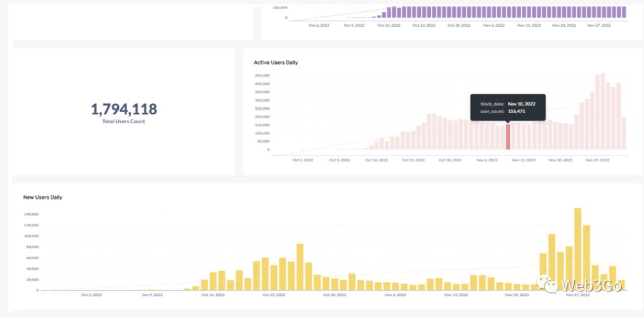Select the tallest pink bar in Active Users Daily
The height and width of the screenshot is (317, 644).
coord(602,112)
